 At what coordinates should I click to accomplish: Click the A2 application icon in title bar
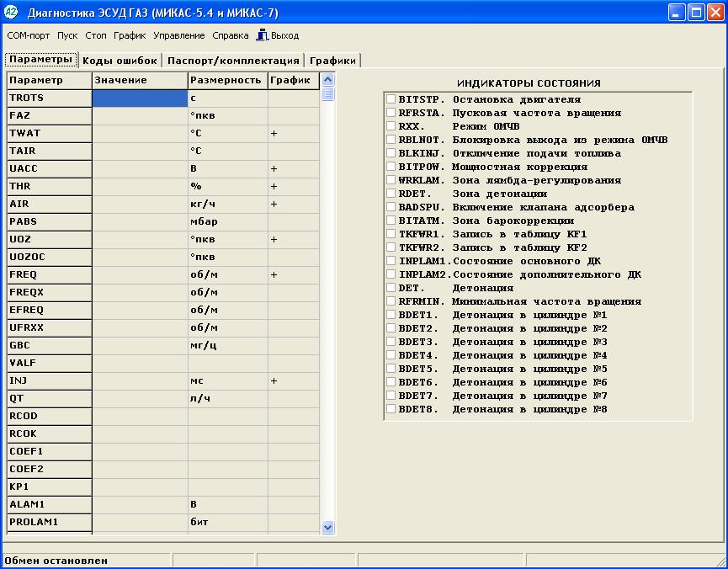point(11,12)
